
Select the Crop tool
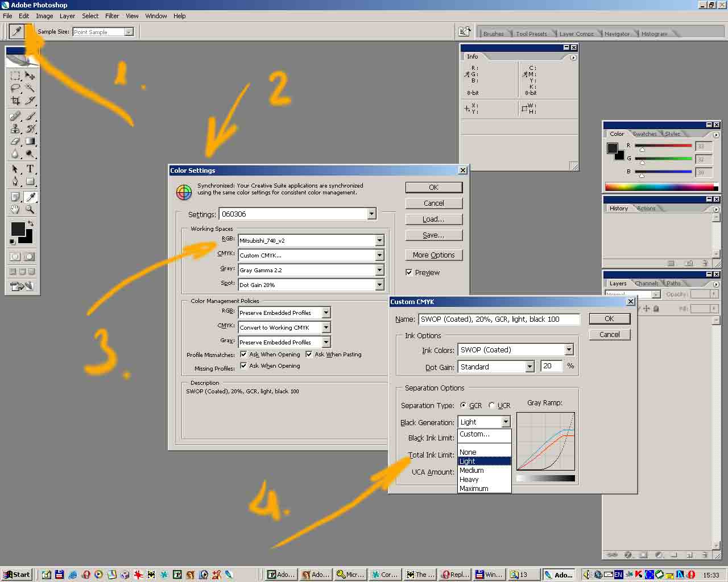tap(15, 101)
